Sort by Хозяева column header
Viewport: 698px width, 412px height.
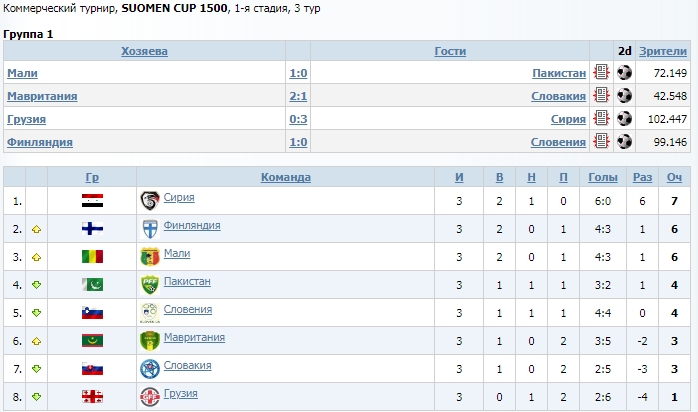click(x=144, y=51)
